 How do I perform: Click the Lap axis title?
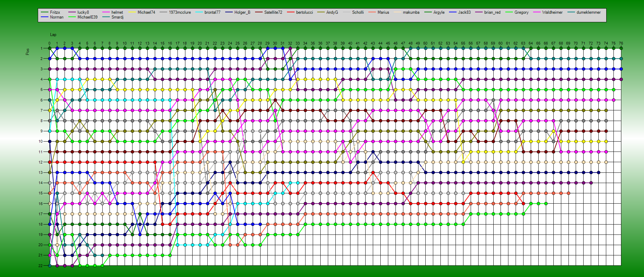(53, 35)
